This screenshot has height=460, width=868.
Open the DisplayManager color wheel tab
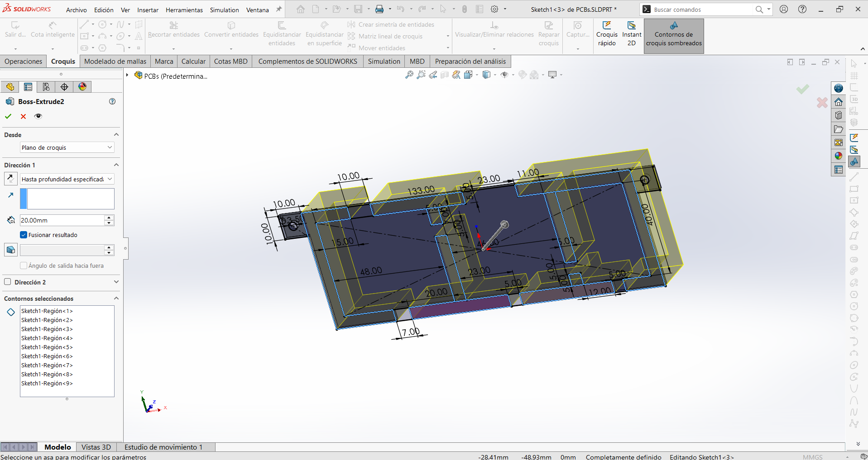pyautogui.click(x=82, y=87)
